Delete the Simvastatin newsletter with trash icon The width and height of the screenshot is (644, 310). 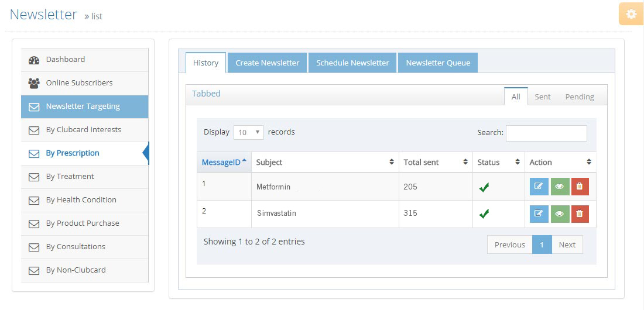tap(580, 214)
